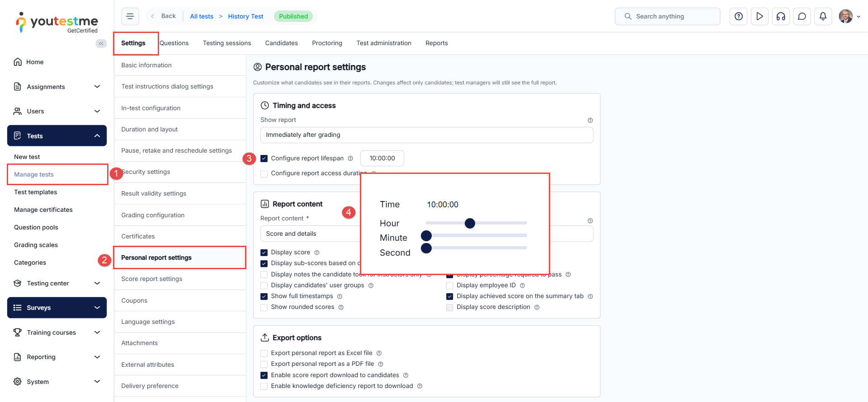Click the Hour slider handle
Viewport: 868px width, 402px height.
[470, 223]
